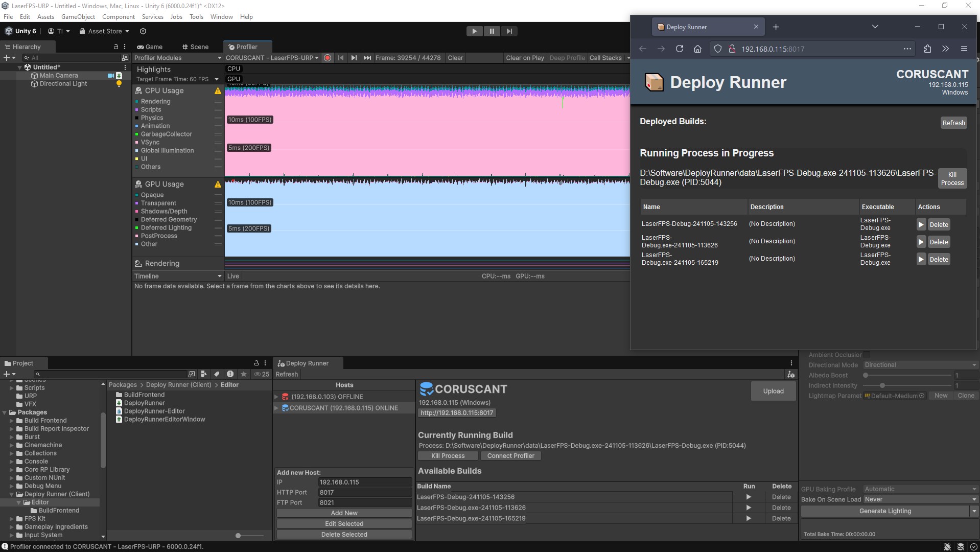Search by Label icon in Project toolbar
The height and width of the screenshot is (552, 980).
[217, 374]
